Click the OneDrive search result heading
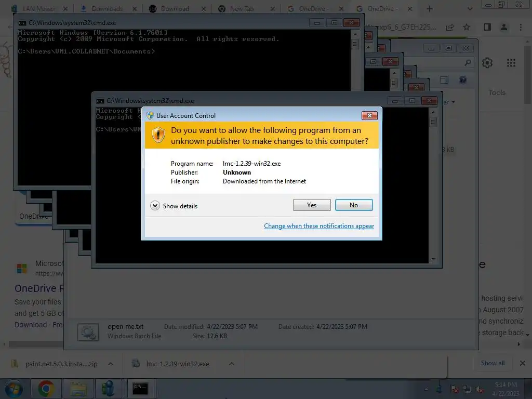Image resolution: width=532 pixels, height=399 pixels. click(x=39, y=288)
